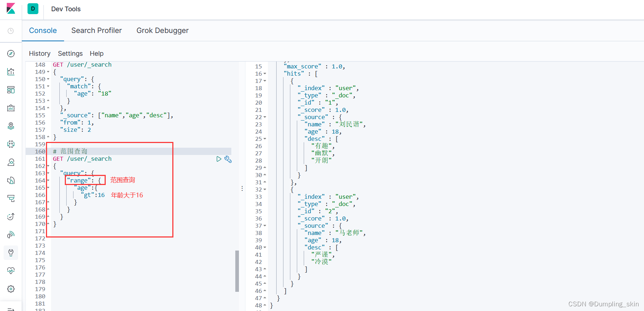Click the editor vertical scrollbar thumb

pyautogui.click(x=237, y=271)
